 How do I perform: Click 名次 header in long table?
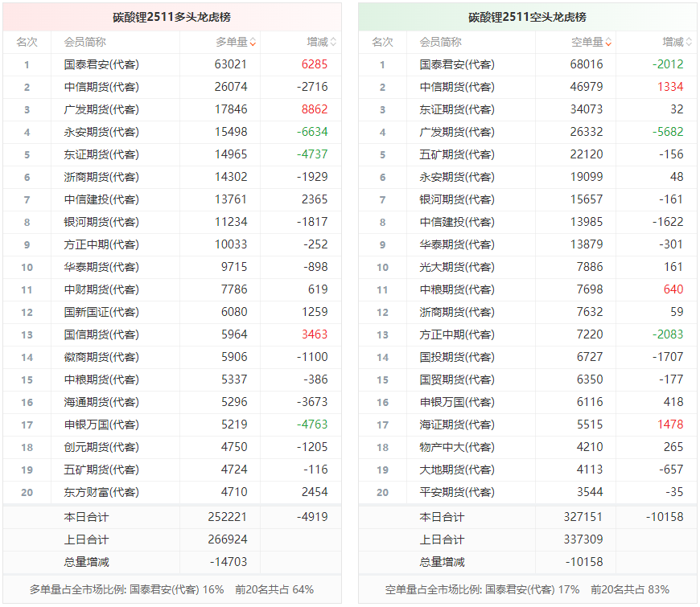pos(27,43)
